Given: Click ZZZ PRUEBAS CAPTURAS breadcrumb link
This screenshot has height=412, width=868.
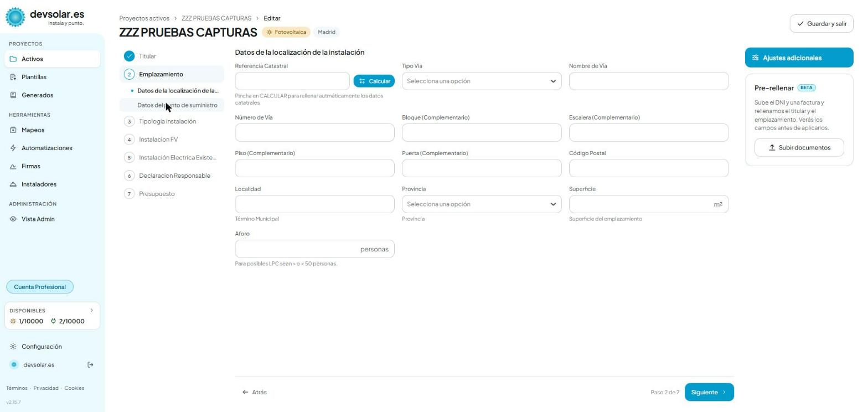Looking at the screenshot, I should click(x=216, y=18).
